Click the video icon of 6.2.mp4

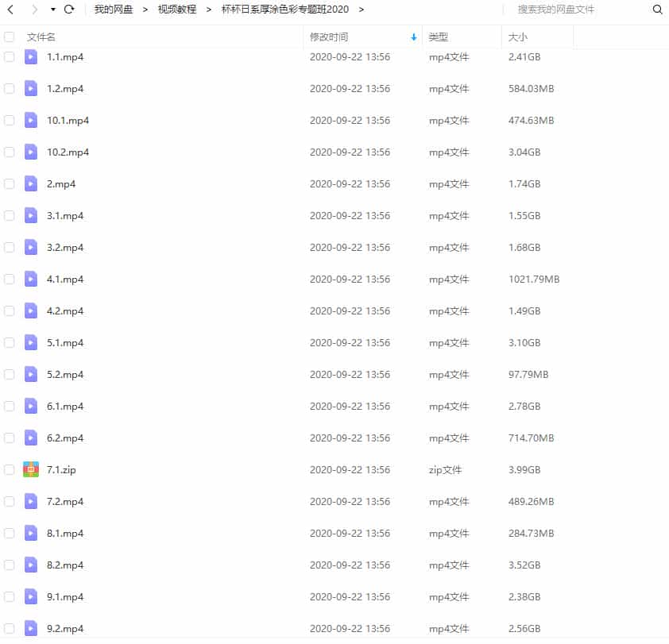pos(31,438)
